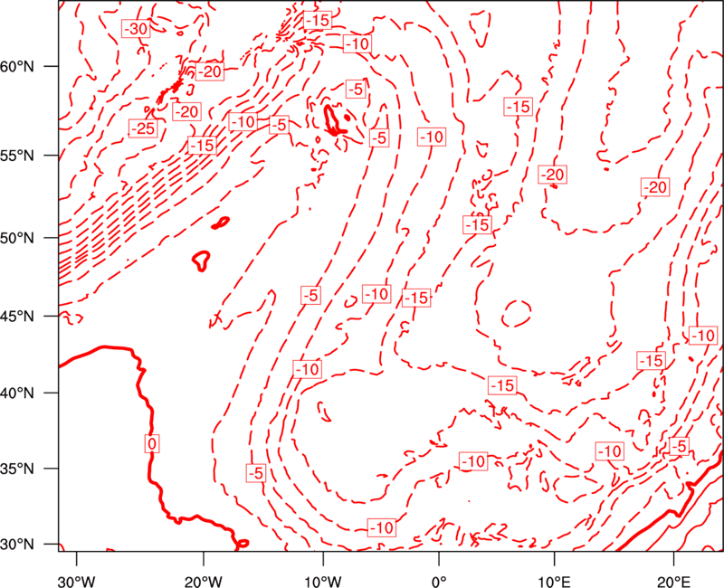724x588 pixels.
Task: Click the 30°N latitude axis label
Action: click(17, 545)
